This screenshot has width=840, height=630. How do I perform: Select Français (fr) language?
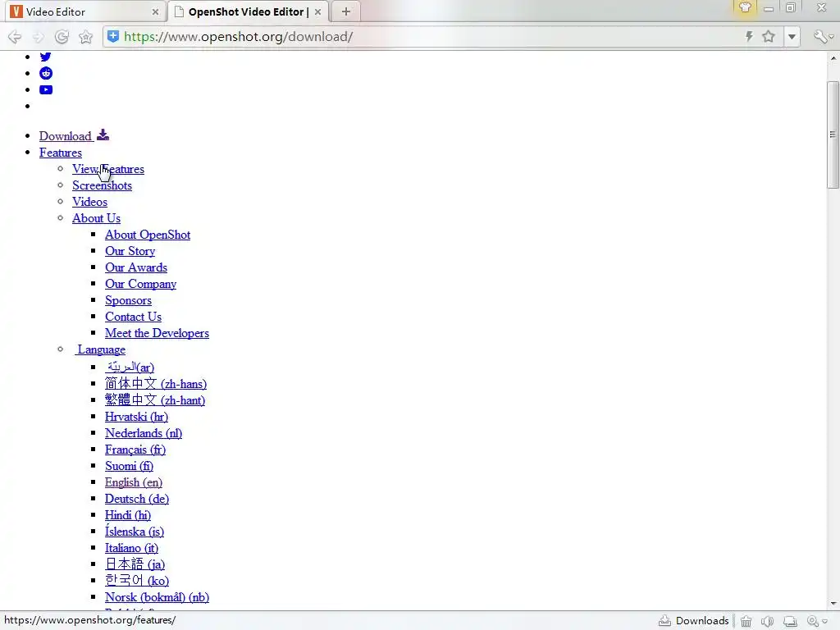click(135, 450)
